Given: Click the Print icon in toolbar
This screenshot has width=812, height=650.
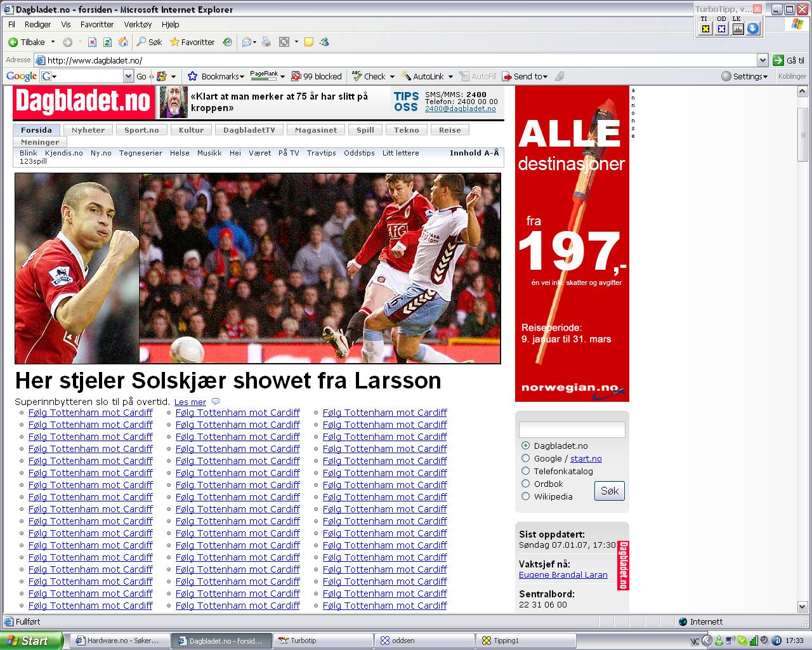Looking at the screenshot, I should coord(266,42).
